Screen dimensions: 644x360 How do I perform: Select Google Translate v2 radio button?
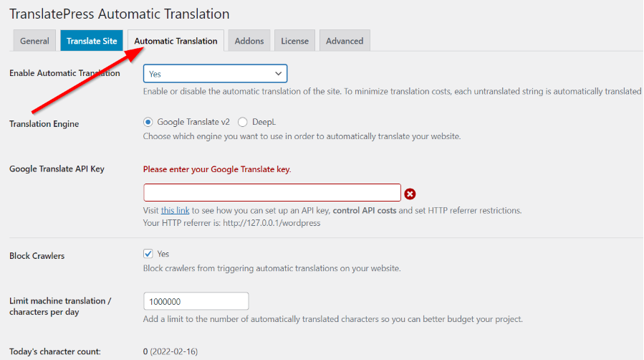148,122
